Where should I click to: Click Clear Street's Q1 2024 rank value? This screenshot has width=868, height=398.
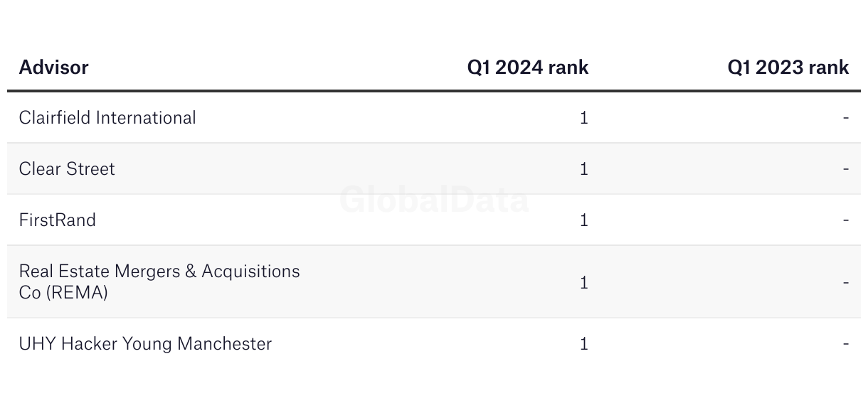(584, 168)
